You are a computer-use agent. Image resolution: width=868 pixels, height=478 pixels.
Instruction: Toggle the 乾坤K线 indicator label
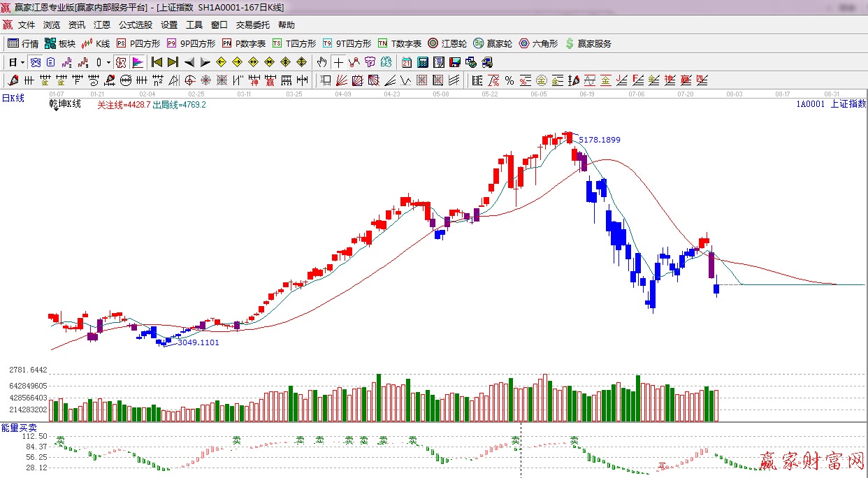coord(65,104)
